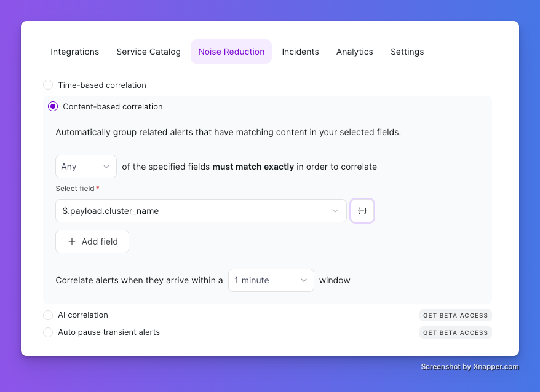Switch to the Incidents tab
Image resolution: width=540 pixels, height=392 pixels.
(x=300, y=52)
